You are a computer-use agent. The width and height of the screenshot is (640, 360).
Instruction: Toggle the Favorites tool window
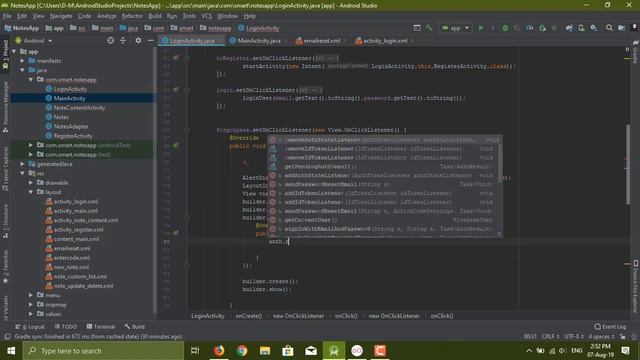coord(5,267)
